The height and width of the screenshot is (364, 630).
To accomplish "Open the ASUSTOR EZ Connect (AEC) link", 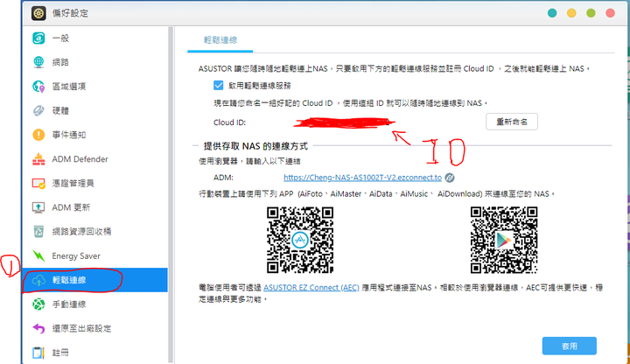I will [311, 288].
